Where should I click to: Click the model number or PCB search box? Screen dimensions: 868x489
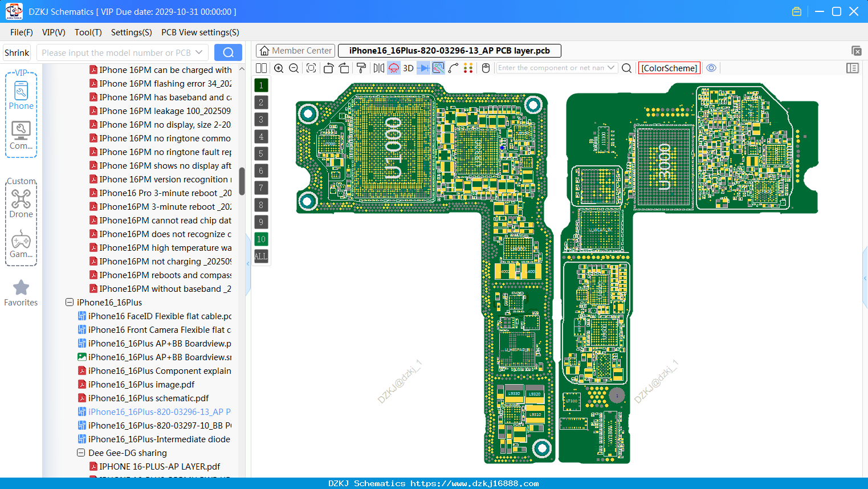tap(116, 52)
